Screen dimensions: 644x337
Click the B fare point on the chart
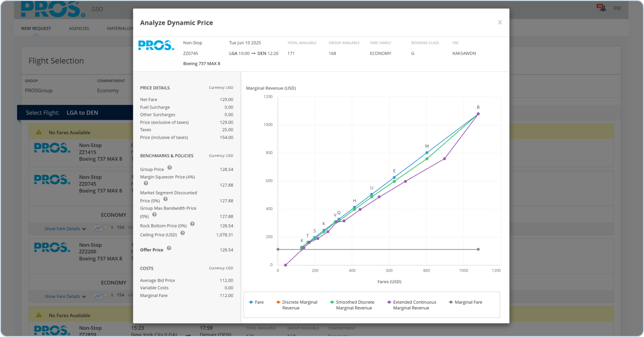click(478, 114)
